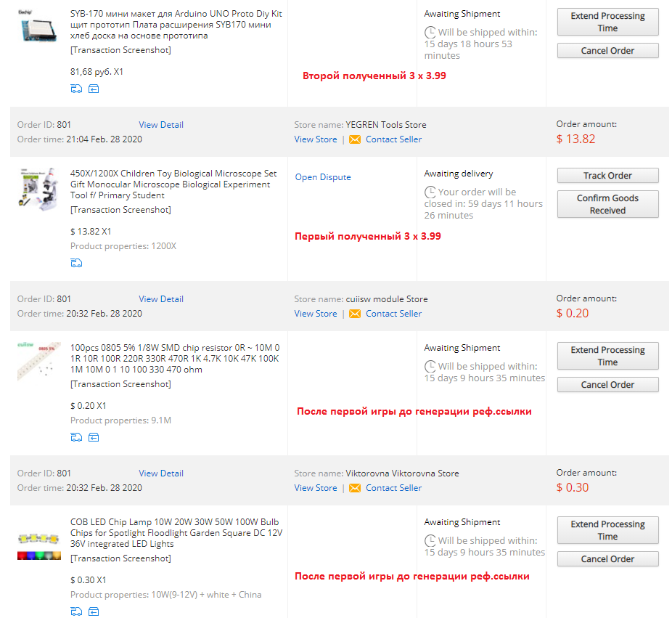This screenshot has width=672, height=618.
Task: Extend Processing Time for SMD resistor order
Action: pos(607,356)
